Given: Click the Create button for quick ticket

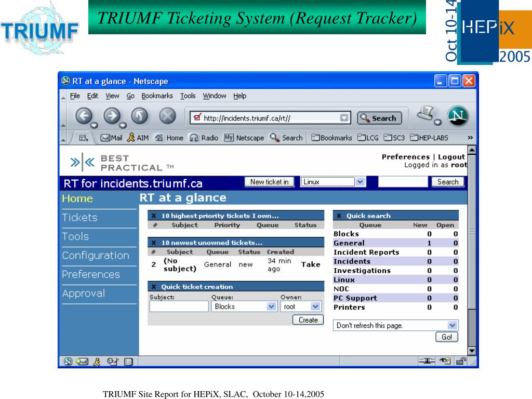Looking at the screenshot, I should click(x=308, y=320).
